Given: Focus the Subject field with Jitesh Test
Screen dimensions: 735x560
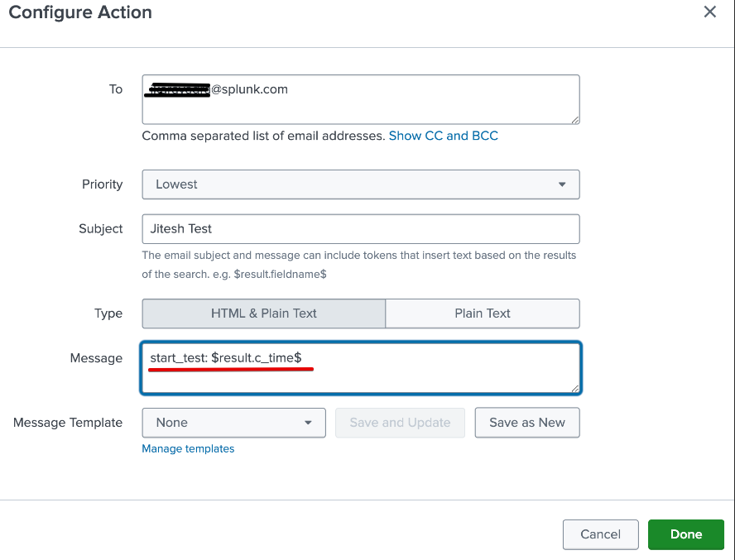Looking at the screenshot, I should pos(360,229).
